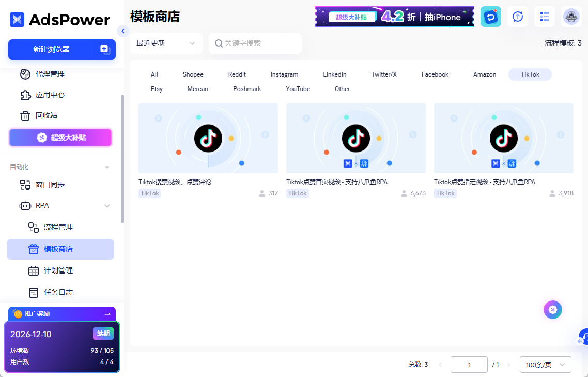Click the sync/update icon in the top bar
Screen dimensions: 588x377
pos(518,17)
